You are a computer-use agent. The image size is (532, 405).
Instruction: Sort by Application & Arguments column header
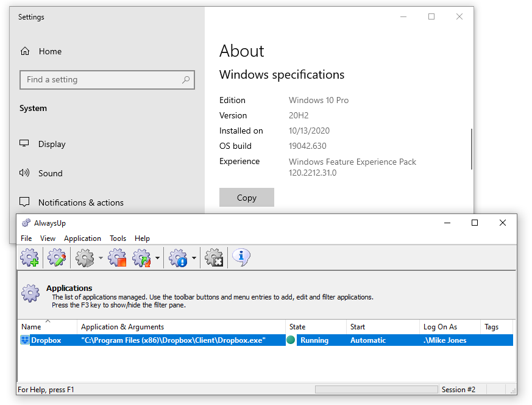[181, 326]
